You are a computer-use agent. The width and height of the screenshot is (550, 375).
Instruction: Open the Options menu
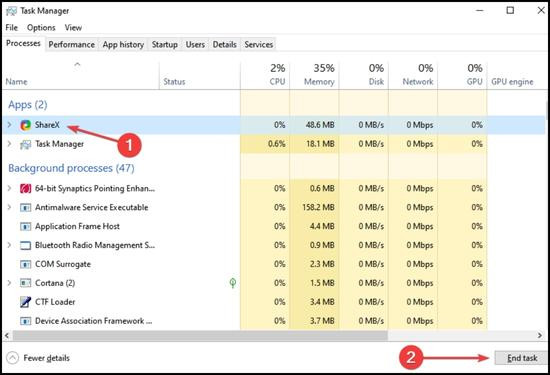(x=41, y=27)
